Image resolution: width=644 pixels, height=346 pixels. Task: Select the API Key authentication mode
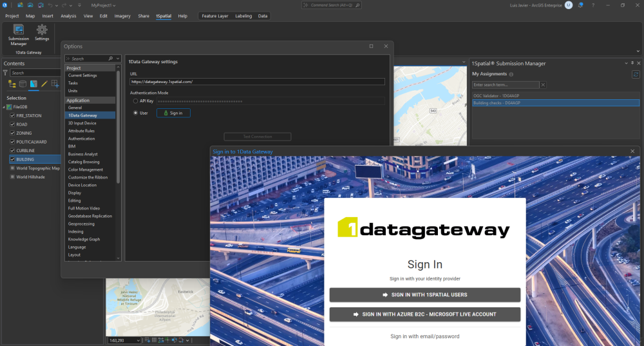pos(135,101)
